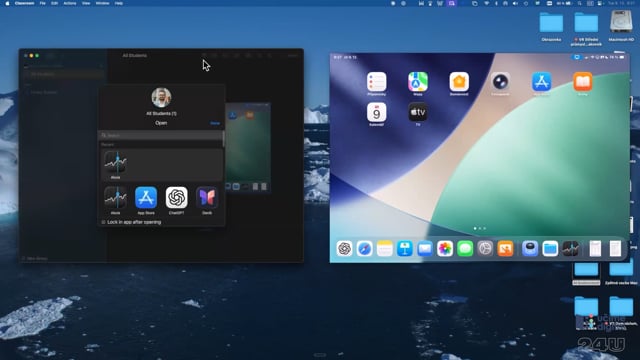Image resolution: width=640 pixels, height=360 pixels.
Task: Click Done in the Open popup
Action: 215,123
